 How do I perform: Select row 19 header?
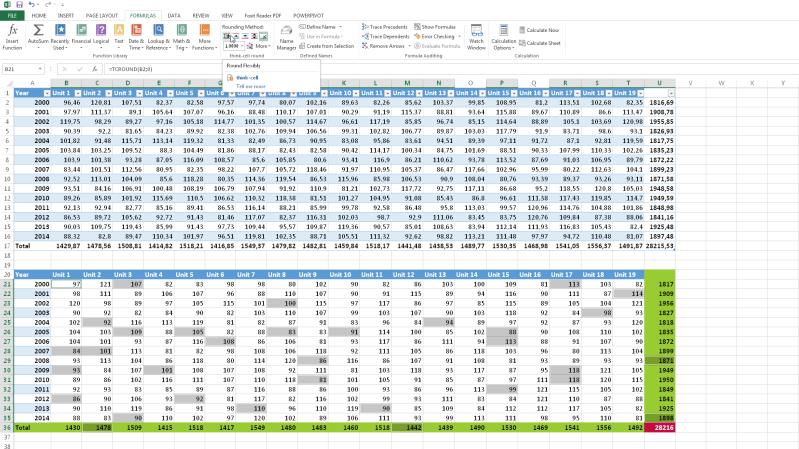[7, 265]
